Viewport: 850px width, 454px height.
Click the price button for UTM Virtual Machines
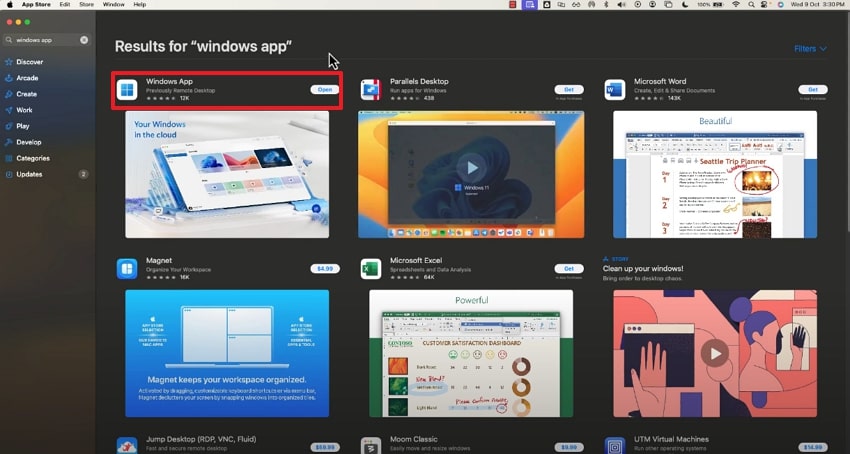tap(813, 447)
